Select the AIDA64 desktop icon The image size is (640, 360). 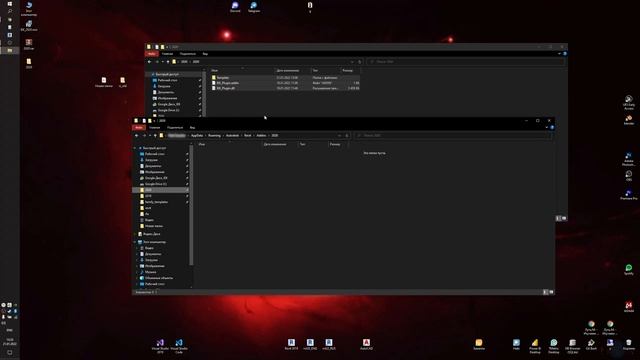click(629, 307)
